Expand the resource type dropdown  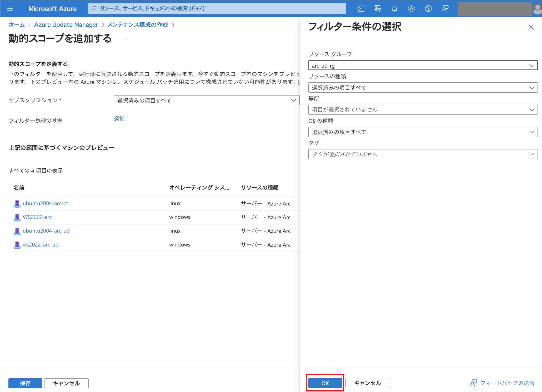tap(423, 88)
